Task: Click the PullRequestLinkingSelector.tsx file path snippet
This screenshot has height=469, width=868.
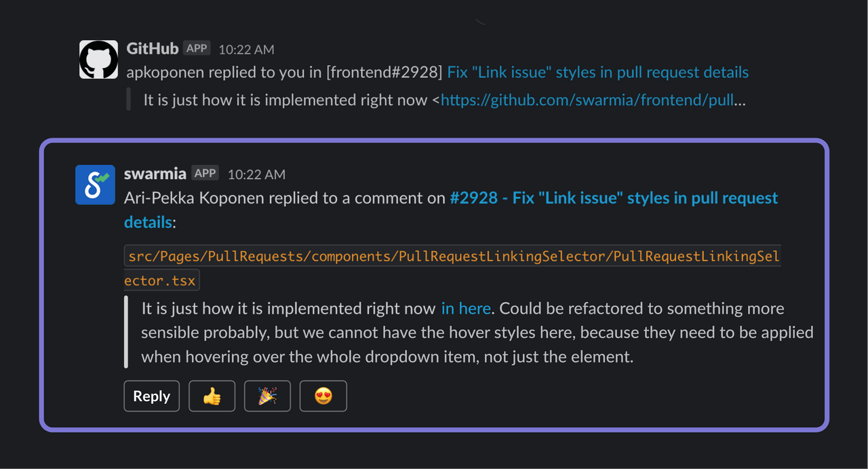Action: click(x=451, y=256)
